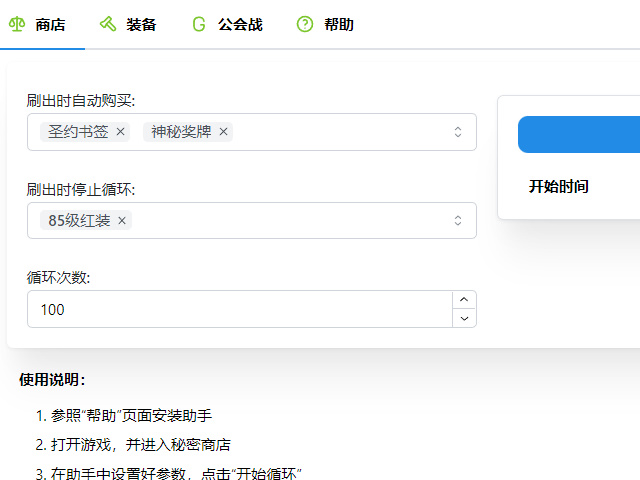Switch to the 装备 tab label

pyautogui.click(x=141, y=24)
